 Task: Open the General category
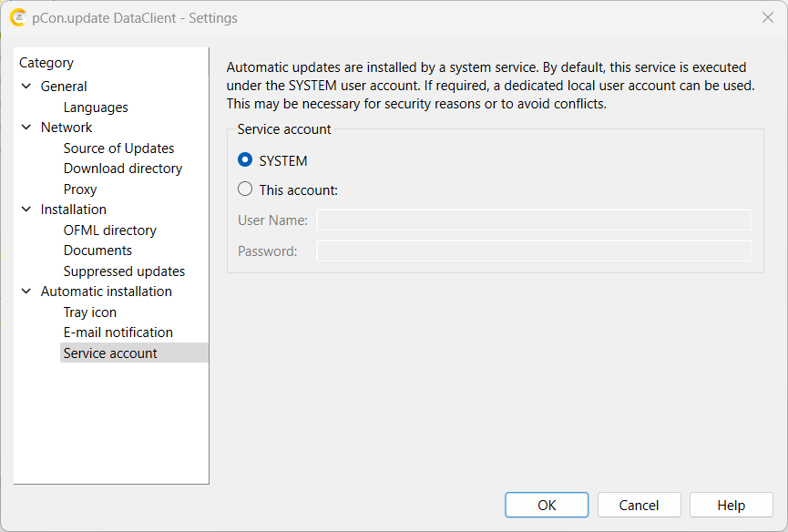coord(64,87)
